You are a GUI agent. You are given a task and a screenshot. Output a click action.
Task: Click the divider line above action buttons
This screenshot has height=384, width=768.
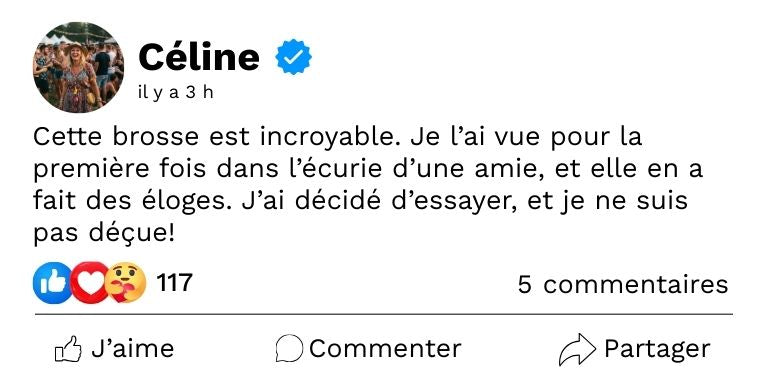384,314
